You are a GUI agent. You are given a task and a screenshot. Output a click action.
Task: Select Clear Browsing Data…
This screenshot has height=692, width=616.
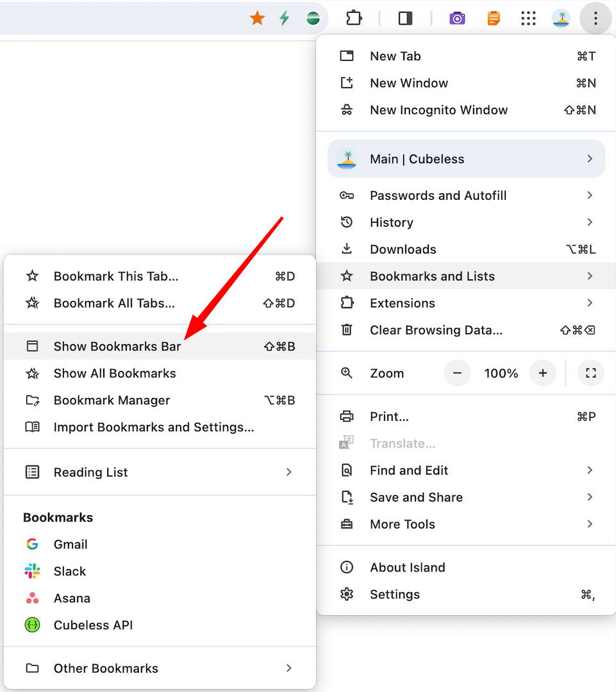(466, 330)
